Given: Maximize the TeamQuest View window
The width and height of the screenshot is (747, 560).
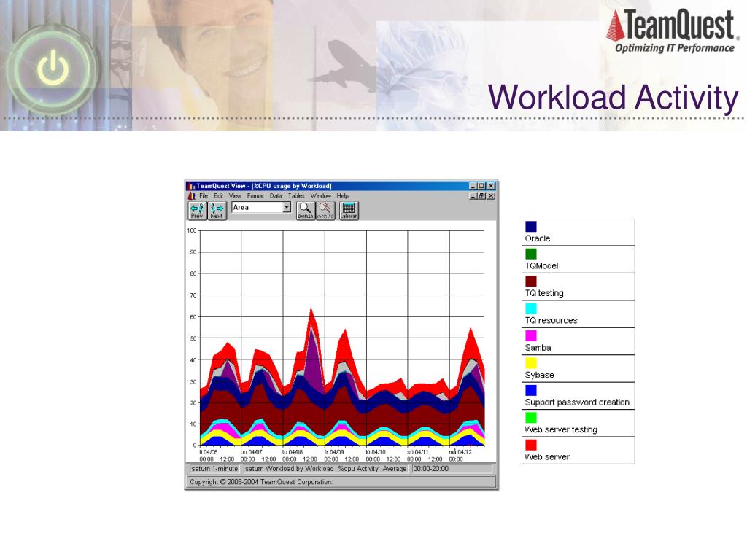Looking at the screenshot, I should 481,186.
